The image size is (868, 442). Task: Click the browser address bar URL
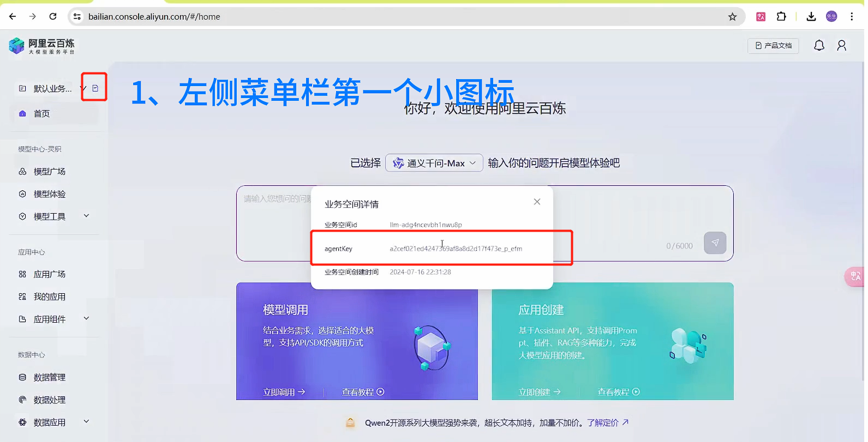tap(154, 17)
